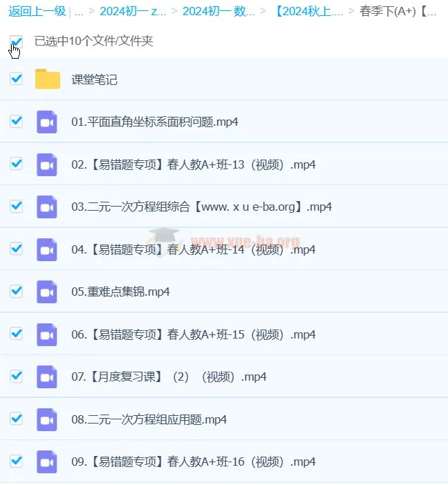Uncheck checkbox for 07.【月度复习课】 video
The height and width of the screenshot is (485, 448).
(x=16, y=376)
